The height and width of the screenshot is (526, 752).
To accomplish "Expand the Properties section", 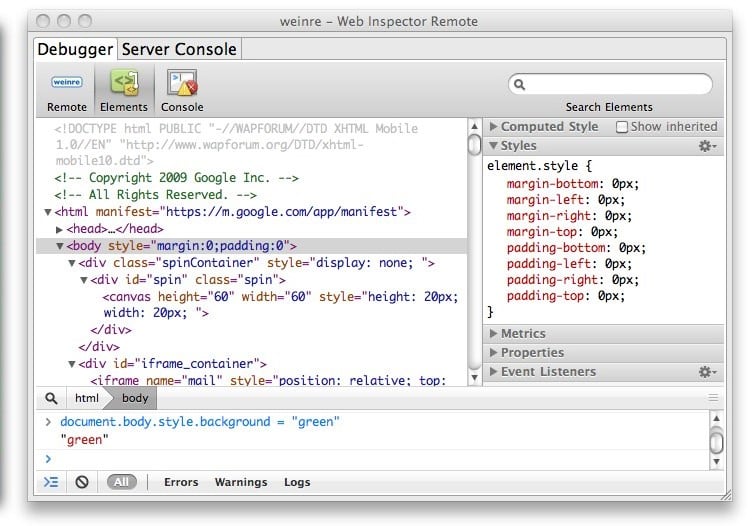I will pyautogui.click(x=493, y=352).
